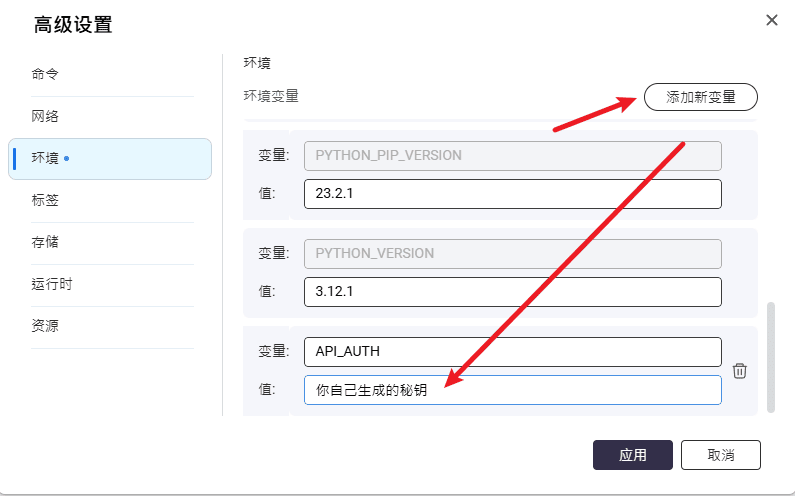
Task: Switch to the 资源 tab
Action: [45, 326]
